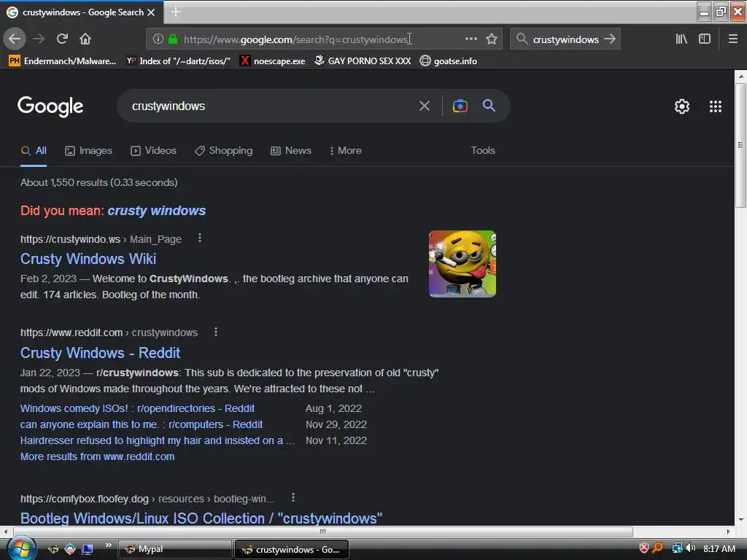747x560 pixels.
Task: Switch to News results tab
Action: point(291,150)
